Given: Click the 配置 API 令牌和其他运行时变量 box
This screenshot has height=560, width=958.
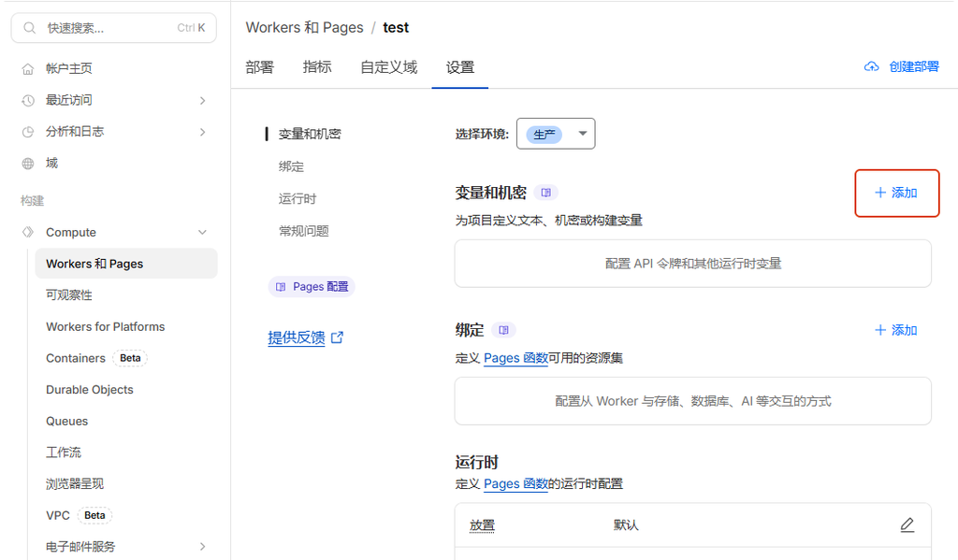Looking at the screenshot, I should tap(693, 264).
